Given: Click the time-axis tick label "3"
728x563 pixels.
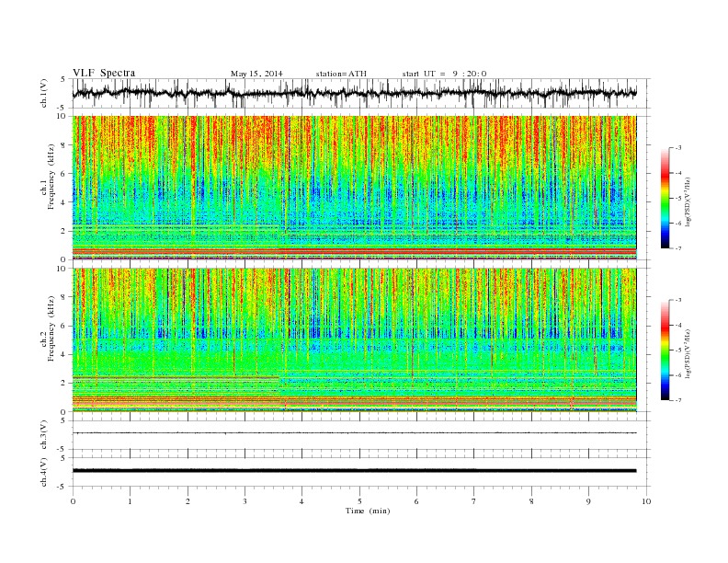Looking at the screenshot, I should coord(245,501).
